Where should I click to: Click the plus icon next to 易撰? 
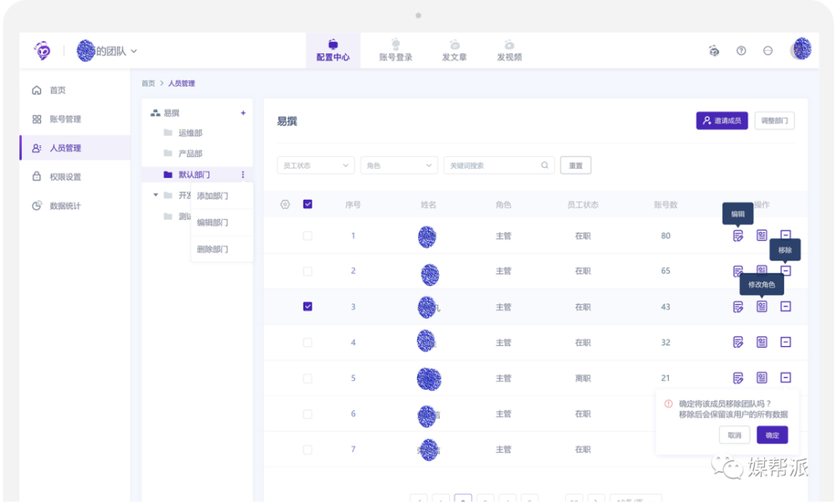pos(243,113)
